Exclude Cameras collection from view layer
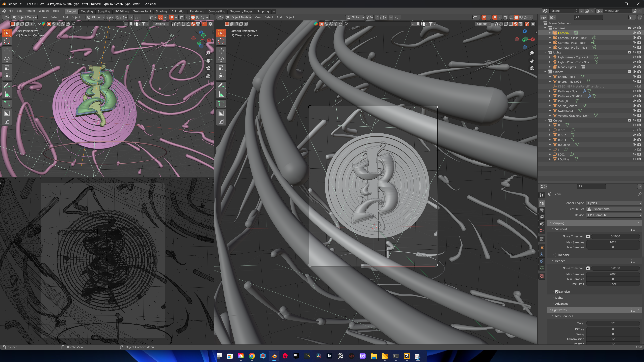 click(630, 28)
